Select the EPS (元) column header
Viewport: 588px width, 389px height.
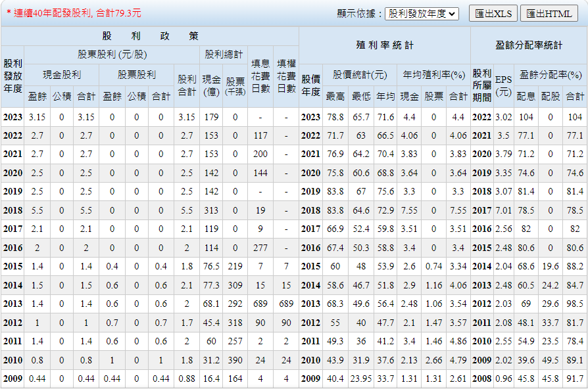[x=503, y=85]
